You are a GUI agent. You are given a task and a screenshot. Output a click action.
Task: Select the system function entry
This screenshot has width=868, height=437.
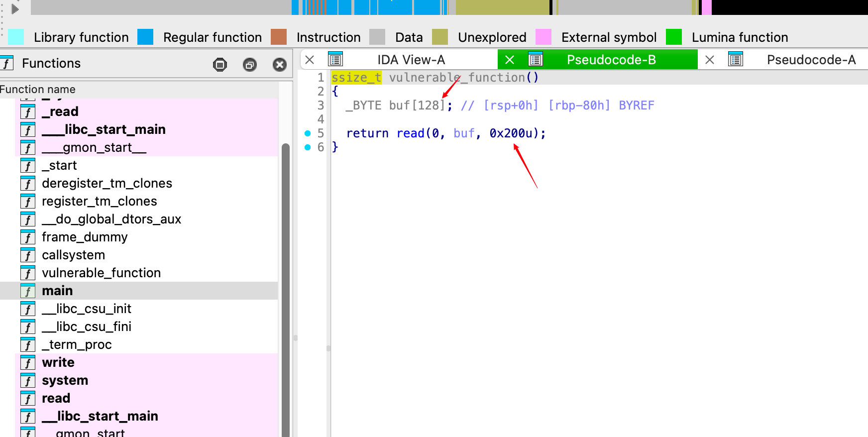click(65, 381)
